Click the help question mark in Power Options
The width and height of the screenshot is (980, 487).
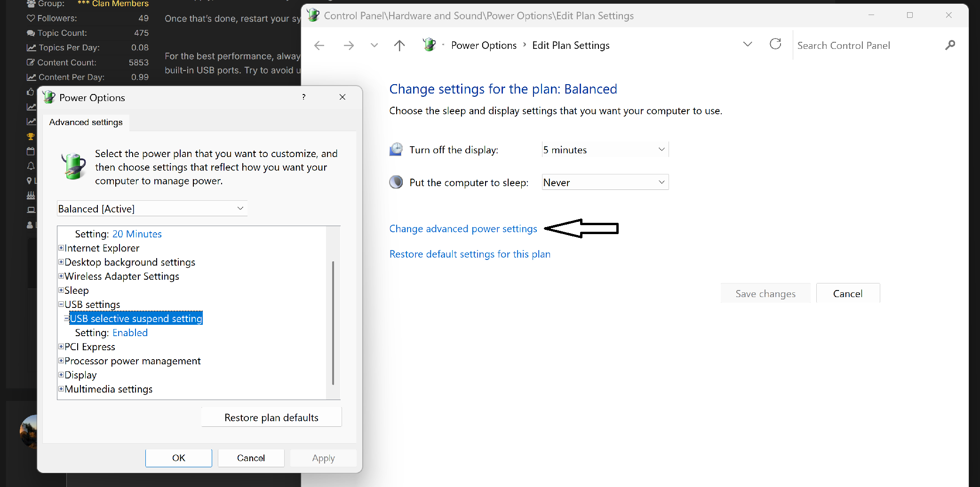click(304, 97)
